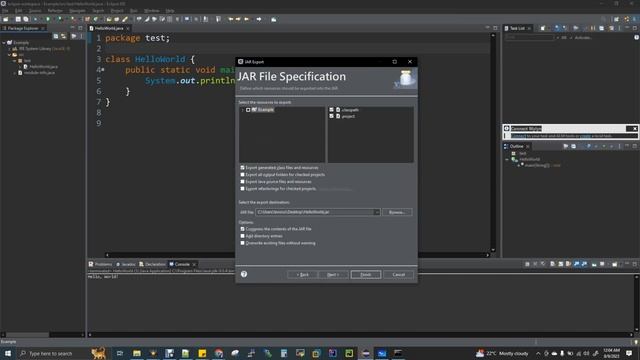Click the Windows Start button
Viewport: 640px width, 360px height.
click(x=8, y=353)
